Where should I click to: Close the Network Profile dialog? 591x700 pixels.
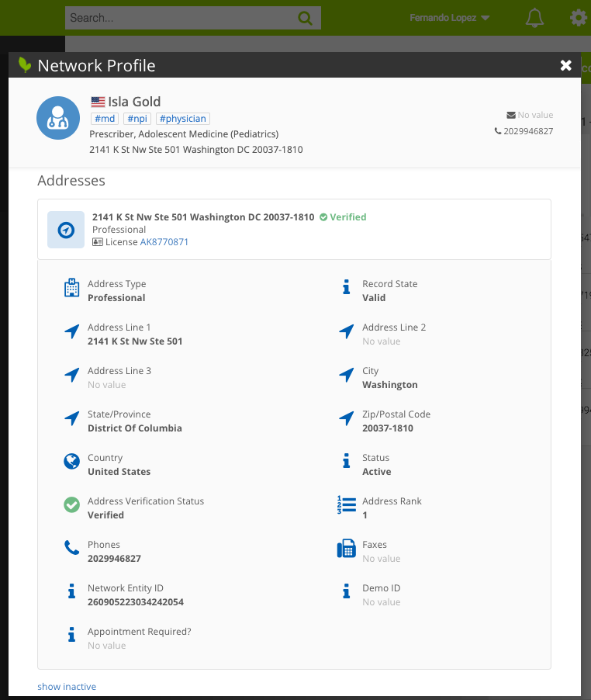coord(566,65)
